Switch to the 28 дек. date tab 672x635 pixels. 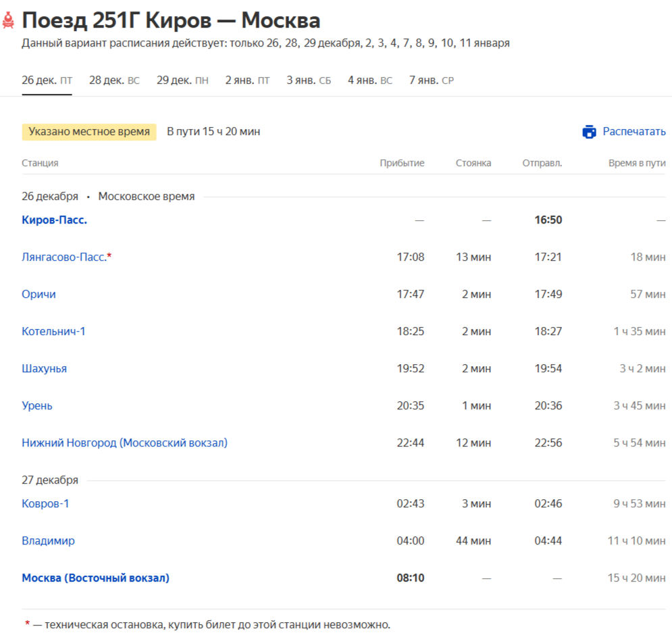(114, 80)
